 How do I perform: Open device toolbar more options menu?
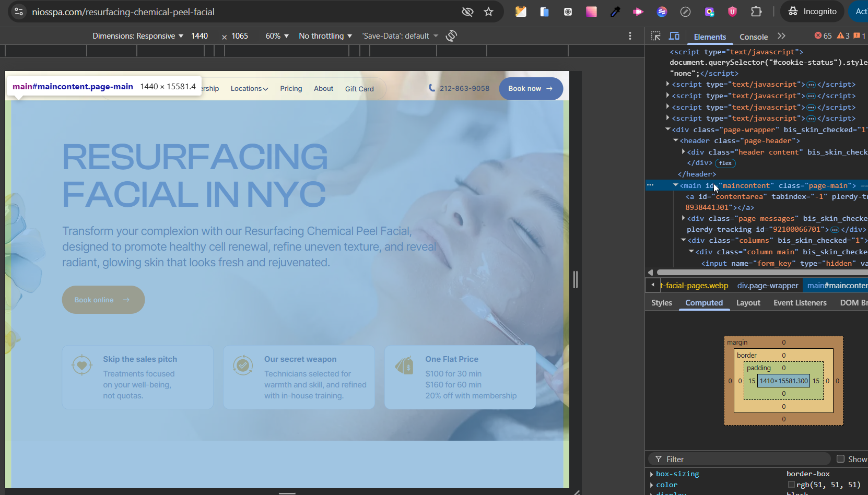pos(630,36)
